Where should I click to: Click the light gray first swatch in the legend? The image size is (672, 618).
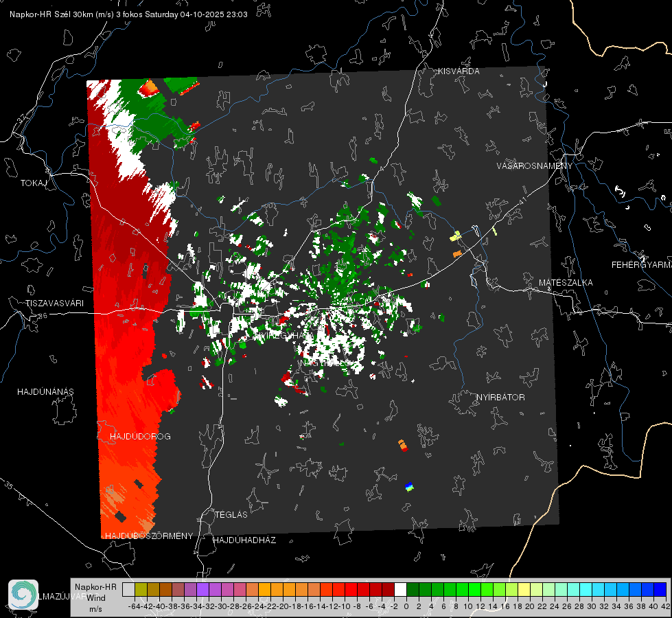128,590
